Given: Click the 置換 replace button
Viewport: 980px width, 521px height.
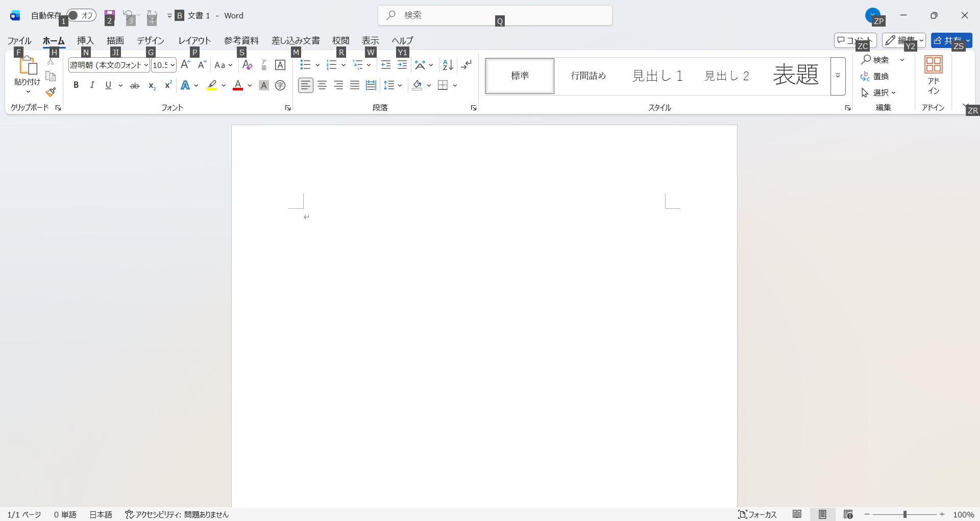Looking at the screenshot, I should click(x=876, y=77).
